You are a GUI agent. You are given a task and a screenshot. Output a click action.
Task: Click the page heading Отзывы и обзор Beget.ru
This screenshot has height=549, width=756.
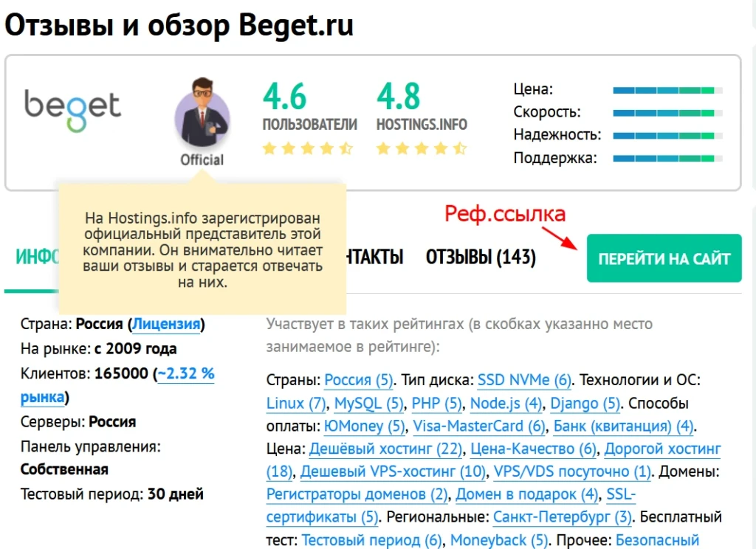[x=179, y=25]
